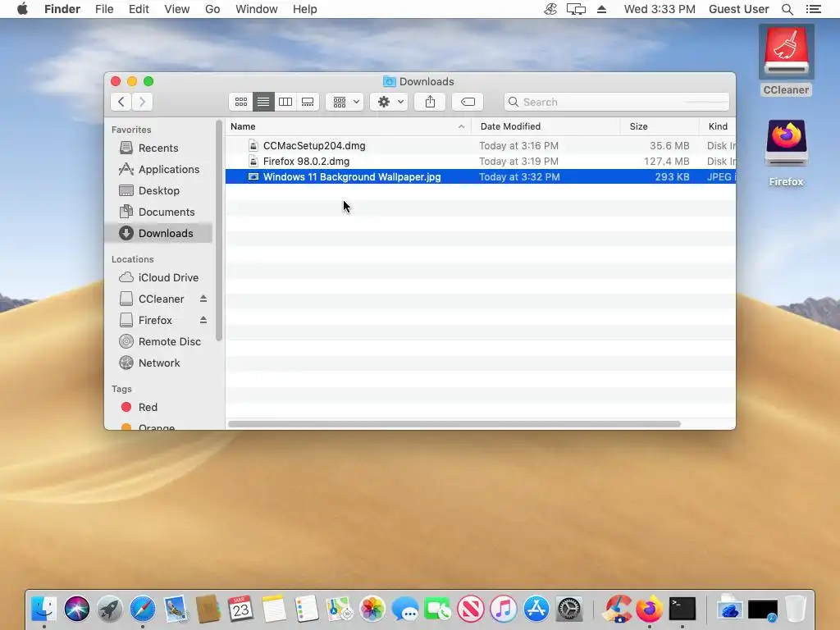Open Messages from the Dock
840x630 pixels.
(405, 609)
